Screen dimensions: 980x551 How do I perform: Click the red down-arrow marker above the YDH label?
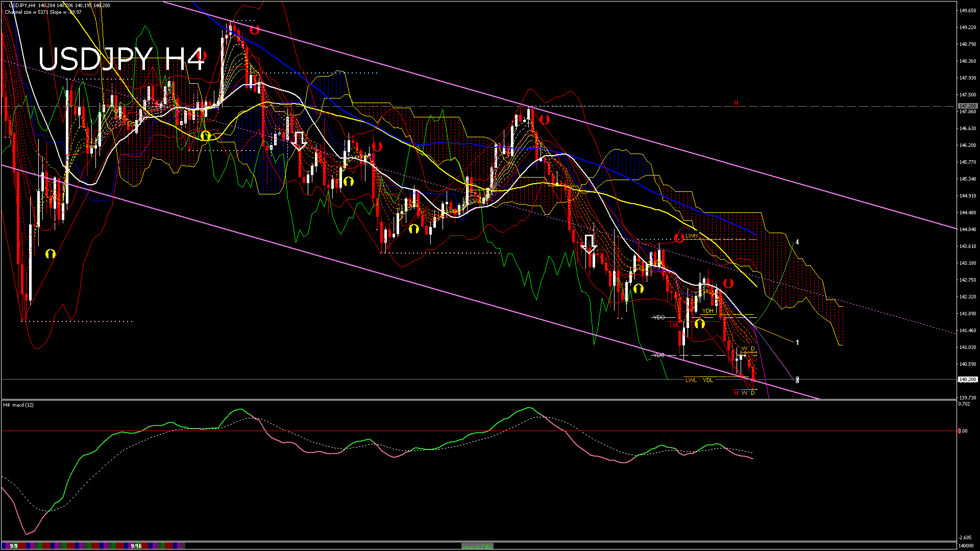(728, 283)
